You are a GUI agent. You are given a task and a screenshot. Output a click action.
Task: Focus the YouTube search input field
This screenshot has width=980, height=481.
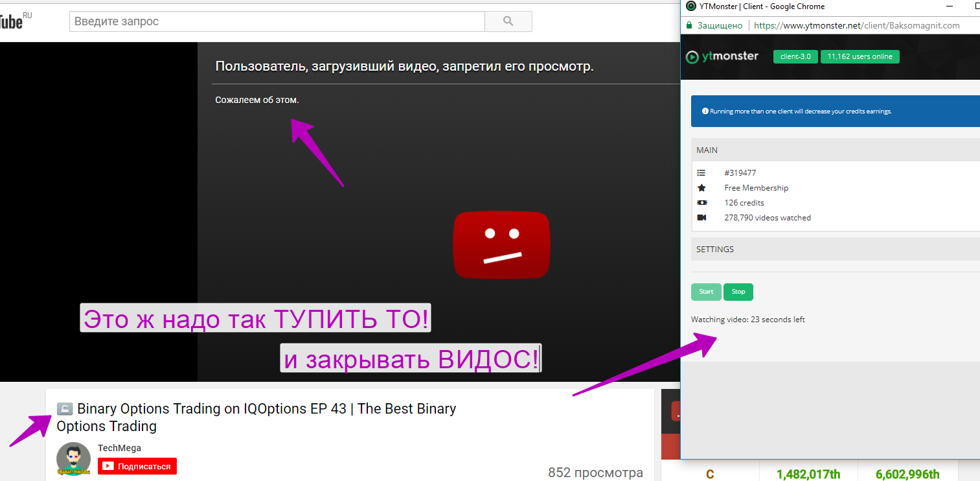(x=277, y=21)
